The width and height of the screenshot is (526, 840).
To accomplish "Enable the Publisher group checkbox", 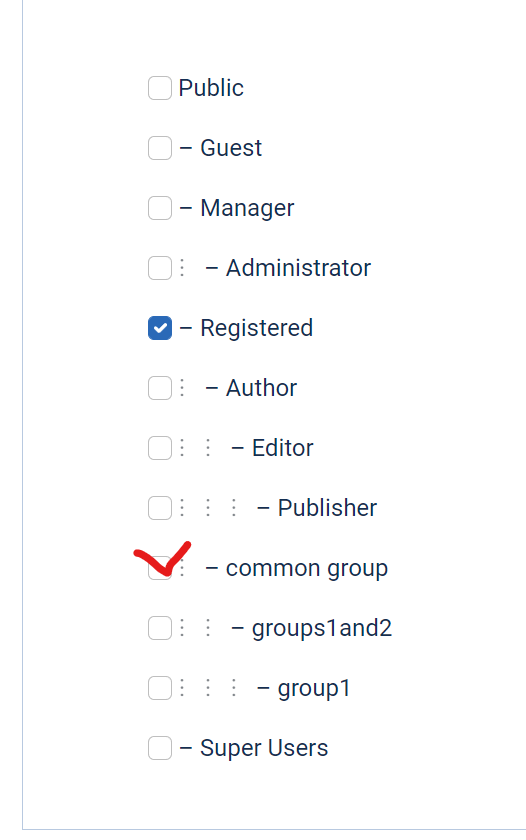I will [160, 508].
